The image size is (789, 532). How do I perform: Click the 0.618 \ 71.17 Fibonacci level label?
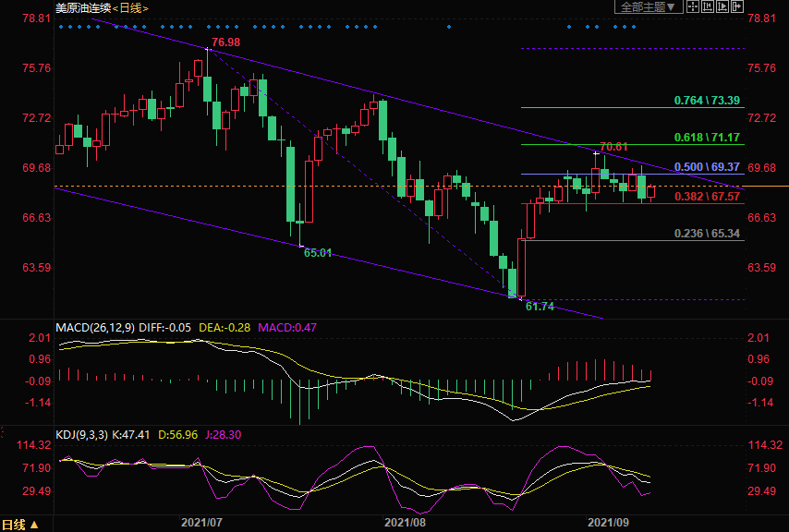[x=707, y=137]
